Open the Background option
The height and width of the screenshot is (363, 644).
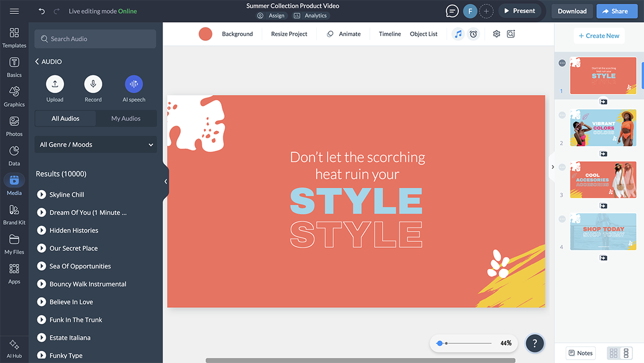pyautogui.click(x=237, y=34)
